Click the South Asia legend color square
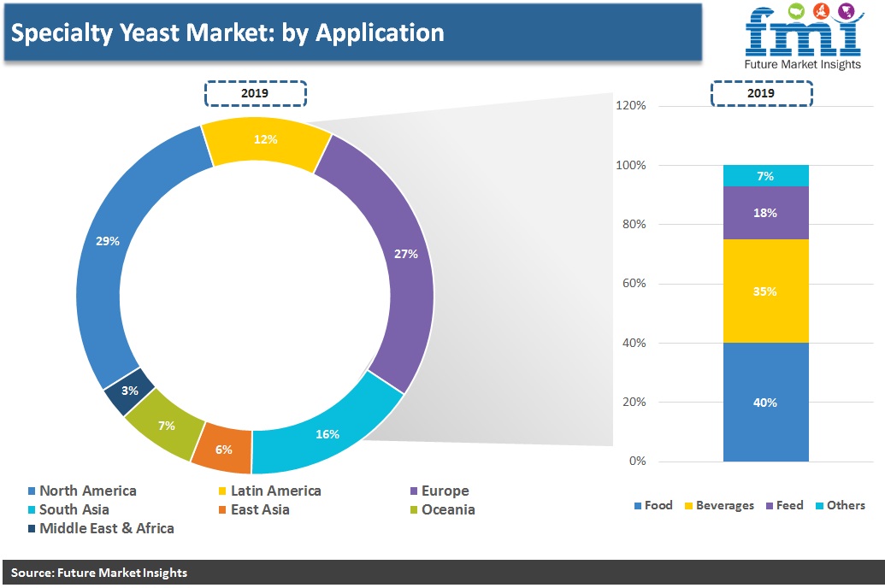Viewport: 885px width, 588px height. pyautogui.click(x=32, y=509)
